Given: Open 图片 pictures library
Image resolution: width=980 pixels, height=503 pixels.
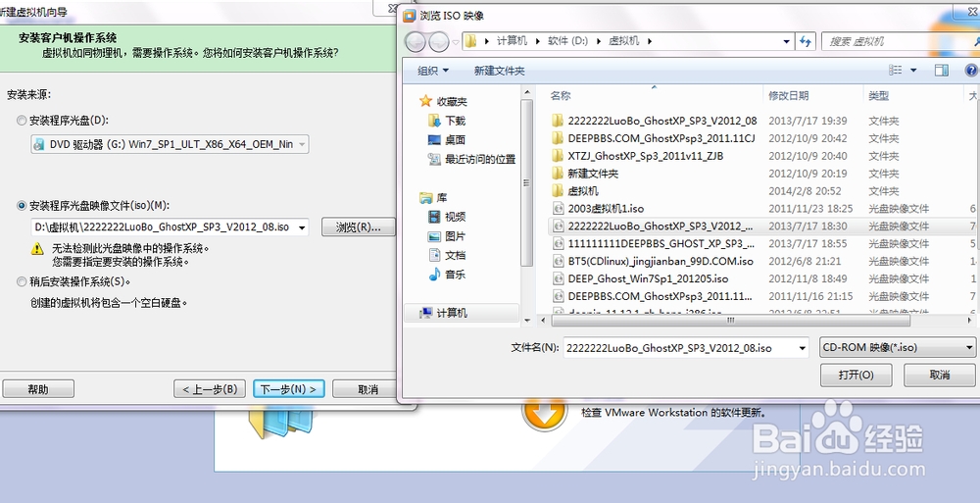Looking at the screenshot, I should pos(447,236).
